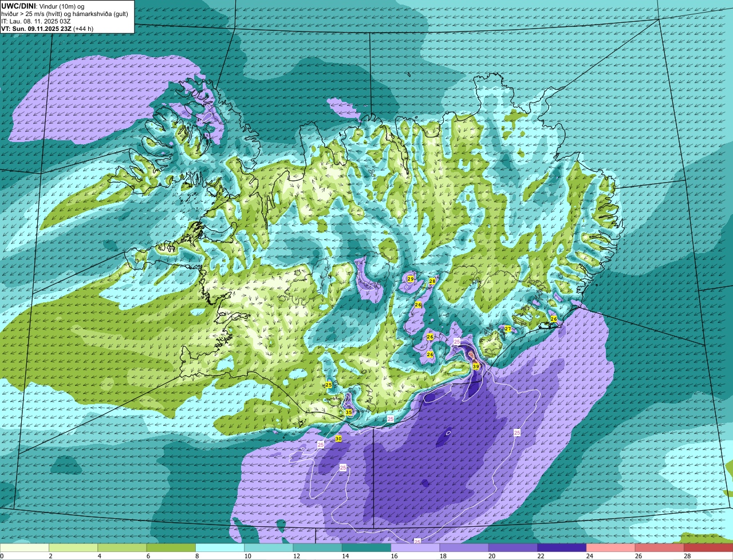Click the legend tick label 24

pos(590,556)
